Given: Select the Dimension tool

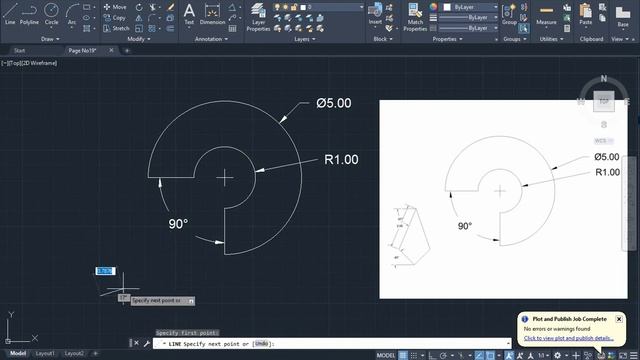Looking at the screenshot, I should coord(212,14).
